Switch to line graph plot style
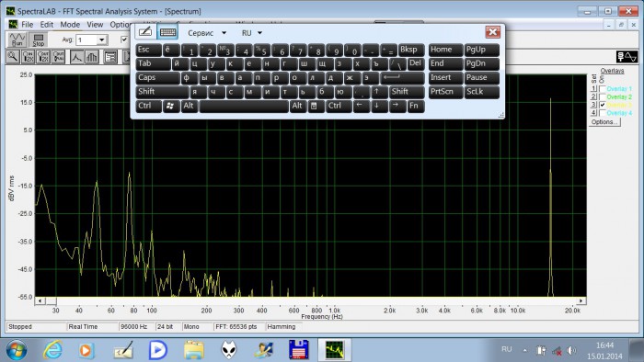644x362 pixels. pyautogui.click(x=76, y=57)
